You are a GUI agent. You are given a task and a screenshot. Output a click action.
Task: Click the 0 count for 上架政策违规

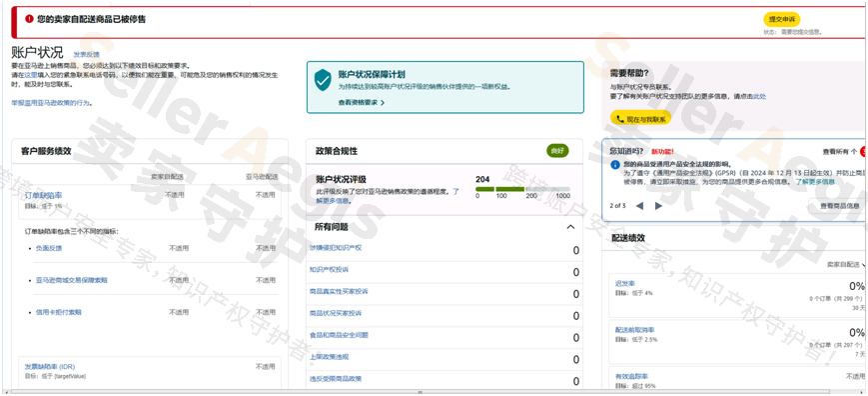[575, 360]
